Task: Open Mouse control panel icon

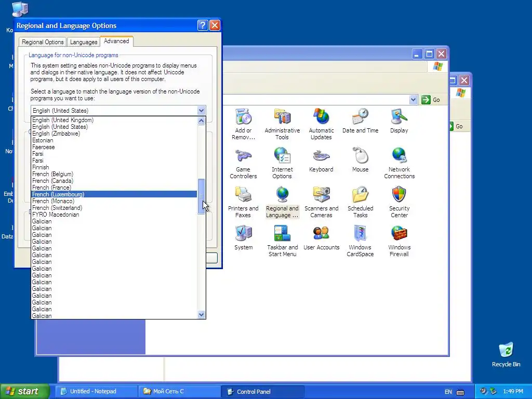Action: [361, 160]
